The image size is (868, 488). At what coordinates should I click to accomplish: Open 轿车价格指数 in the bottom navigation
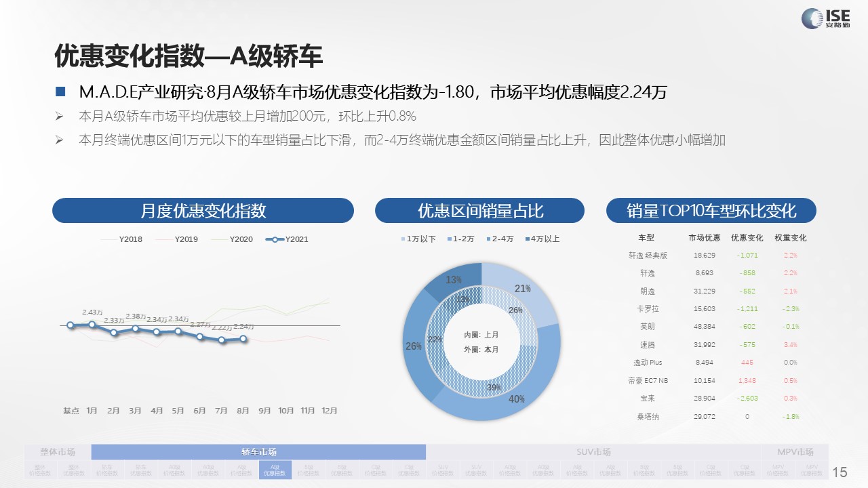tap(108, 470)
